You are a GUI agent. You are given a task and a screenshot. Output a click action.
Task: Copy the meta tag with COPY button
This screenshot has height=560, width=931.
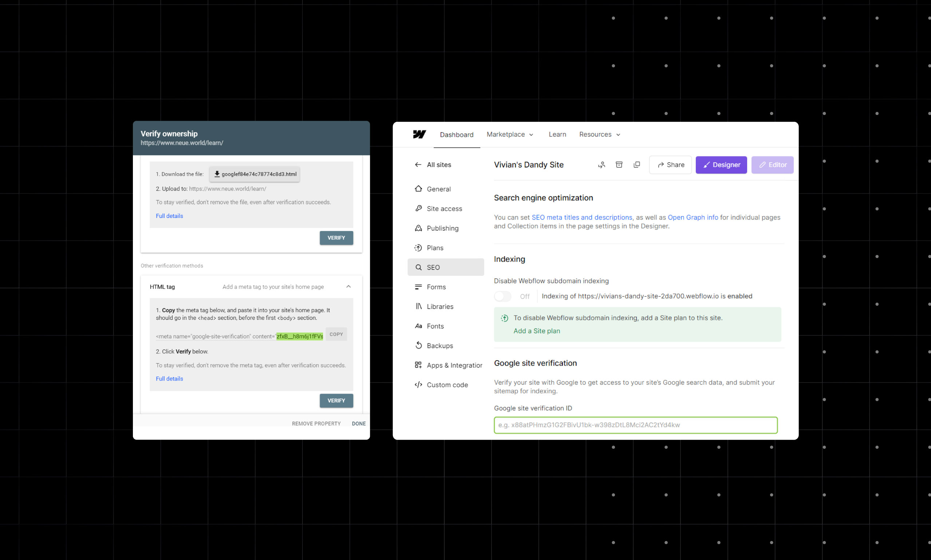pyautogui.click(x=336, y=334)
